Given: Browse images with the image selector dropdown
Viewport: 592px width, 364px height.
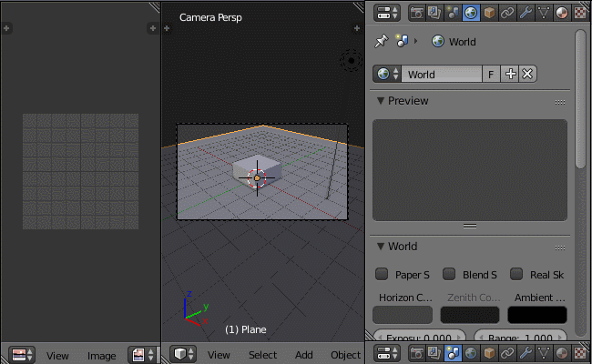Looking at the screenshot, I should 142,355.
